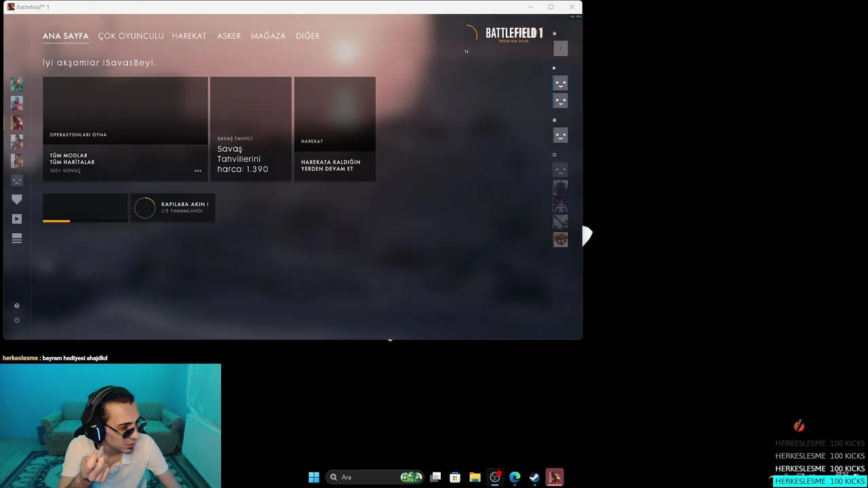Click the 100+ SONUÇ text
868x488 pixels.
click(x=65, y=171)
